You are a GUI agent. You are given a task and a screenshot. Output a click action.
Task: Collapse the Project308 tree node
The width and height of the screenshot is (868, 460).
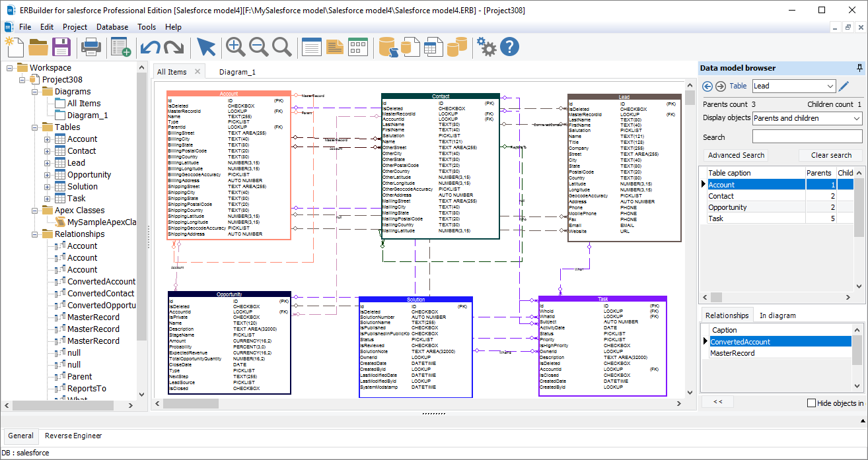point(22,80)
